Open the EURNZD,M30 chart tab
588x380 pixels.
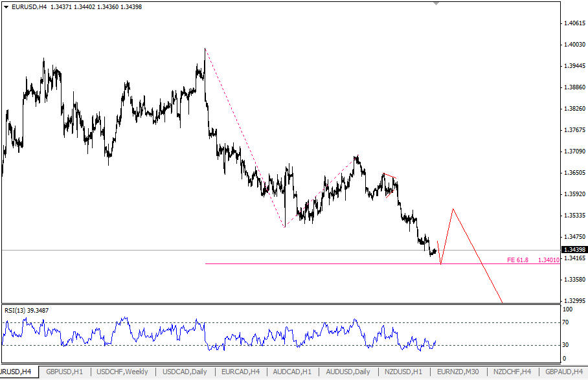458,372
